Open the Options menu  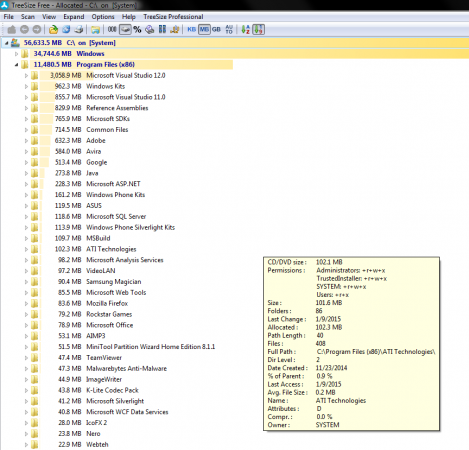point(103,17)
